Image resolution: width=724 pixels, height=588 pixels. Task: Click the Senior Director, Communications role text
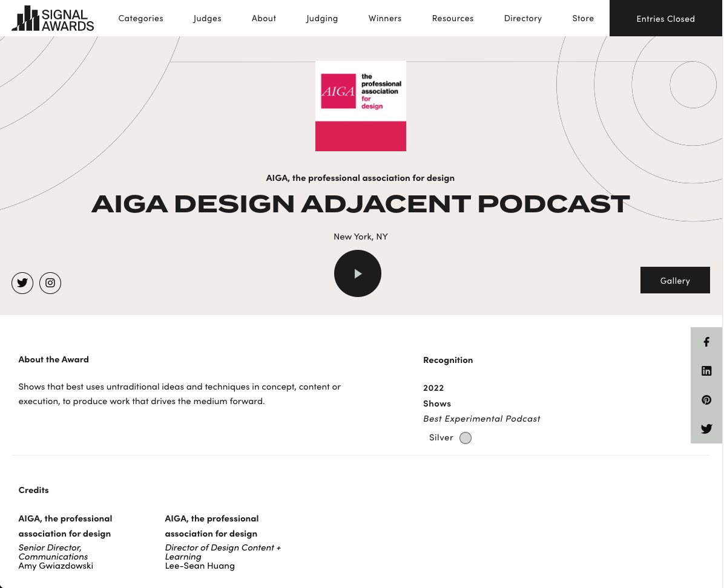(53, 552)
